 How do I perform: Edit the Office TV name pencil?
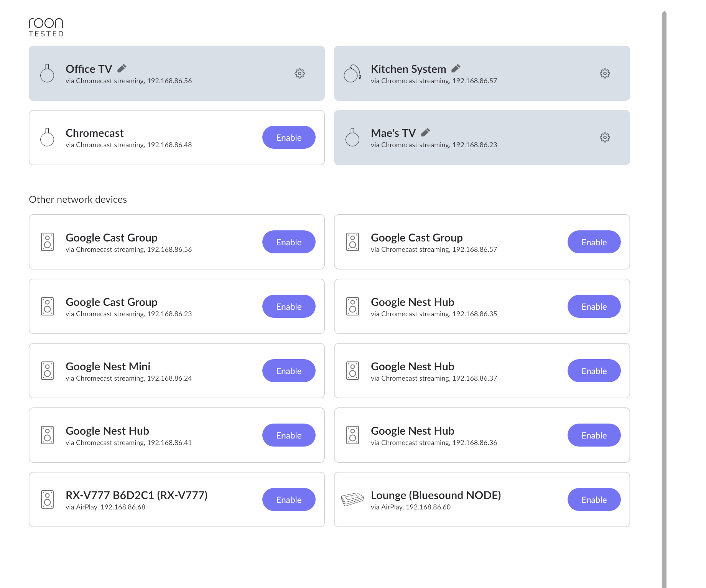click(x=122, y=68)
